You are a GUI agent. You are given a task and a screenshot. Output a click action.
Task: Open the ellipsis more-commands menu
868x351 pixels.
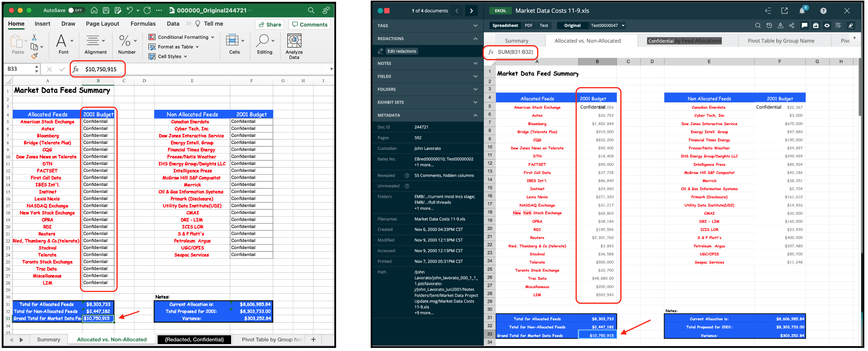[159, 11]
